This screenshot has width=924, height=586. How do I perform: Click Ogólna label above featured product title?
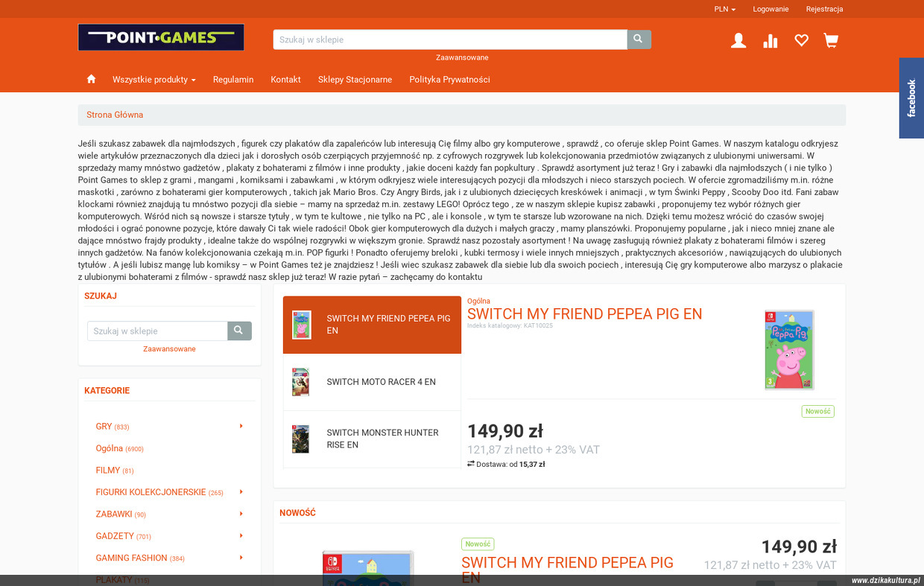point(478,301)
